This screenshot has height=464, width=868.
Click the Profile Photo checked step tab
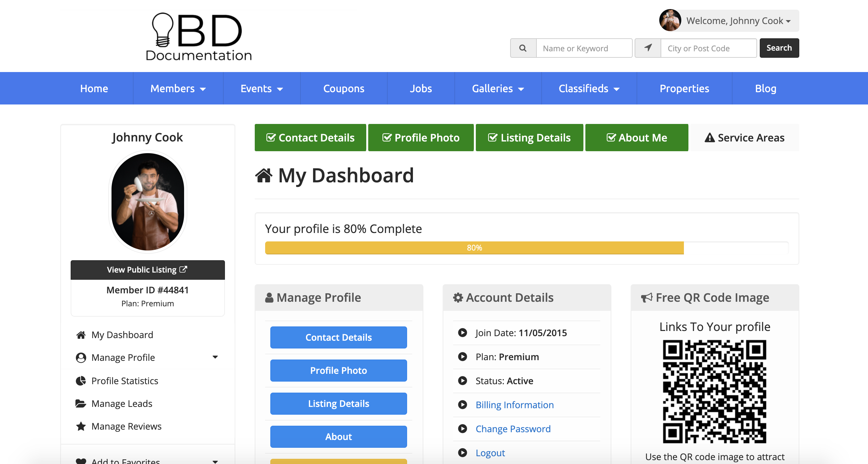pos(421,138)
